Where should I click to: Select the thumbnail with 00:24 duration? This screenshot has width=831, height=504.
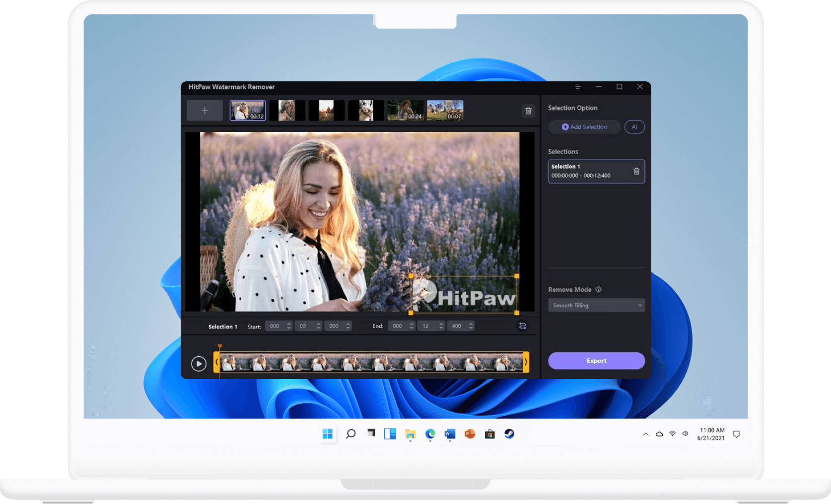coord(405,110)
